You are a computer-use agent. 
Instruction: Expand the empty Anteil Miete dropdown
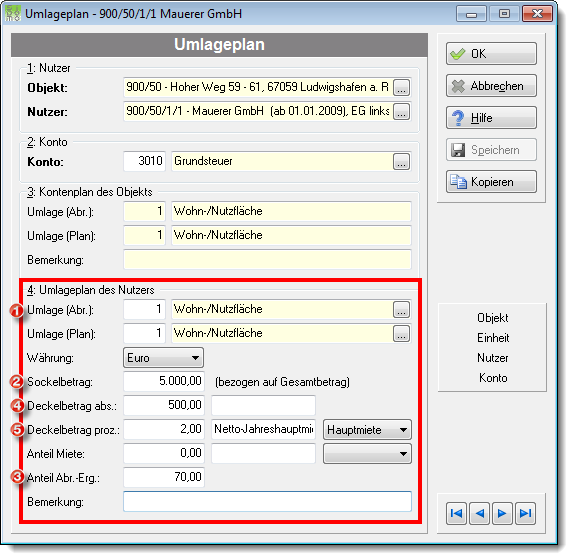(x=367, y=454)
